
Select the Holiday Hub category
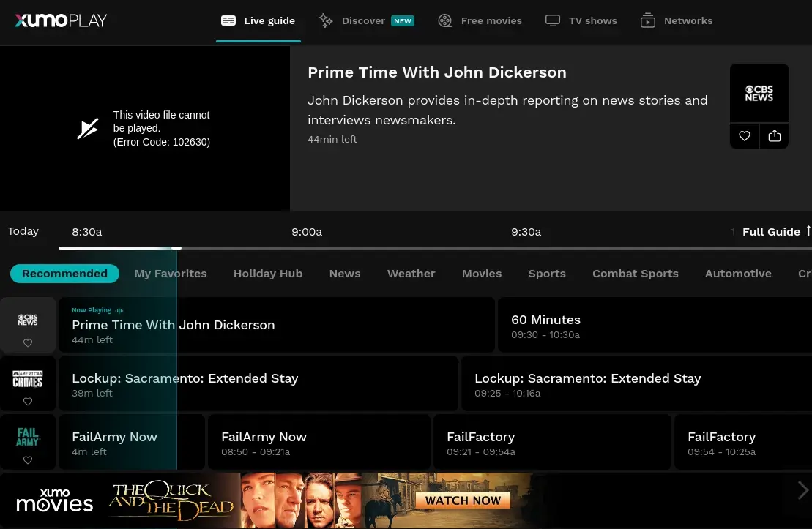pos(268,274)
